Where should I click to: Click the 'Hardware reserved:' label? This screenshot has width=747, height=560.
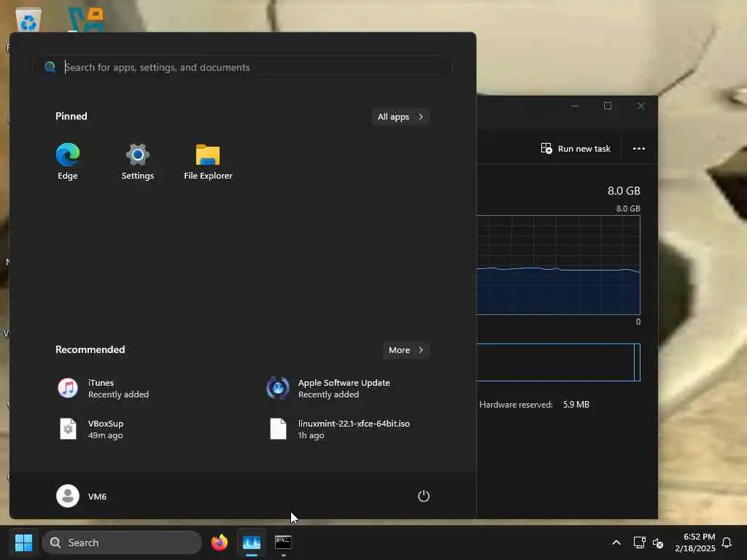pyautogui.click(x=516, y=404)
